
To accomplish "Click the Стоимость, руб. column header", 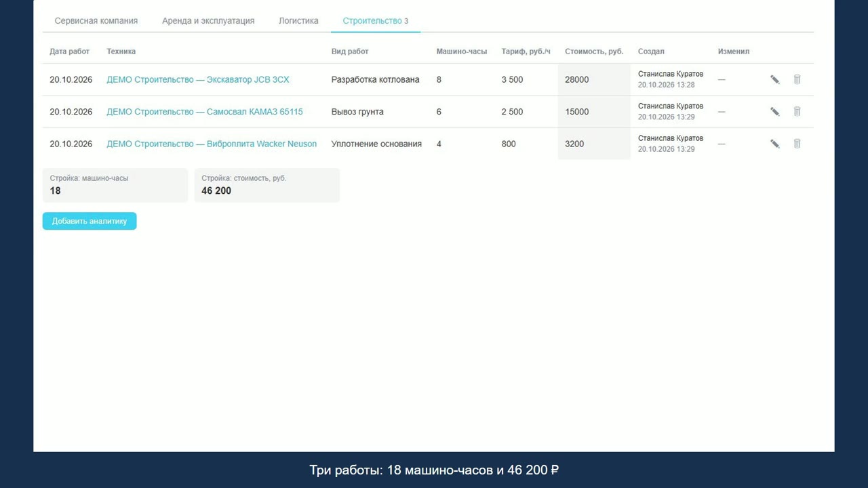I will point(594,52).
